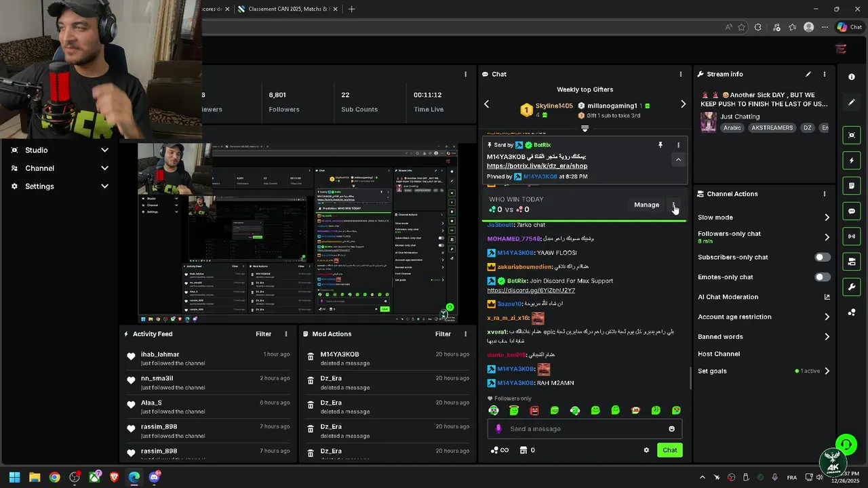Open stats panel three-dot menu
Viewport: 868px width, 488px height.
(x=465, y=74)
